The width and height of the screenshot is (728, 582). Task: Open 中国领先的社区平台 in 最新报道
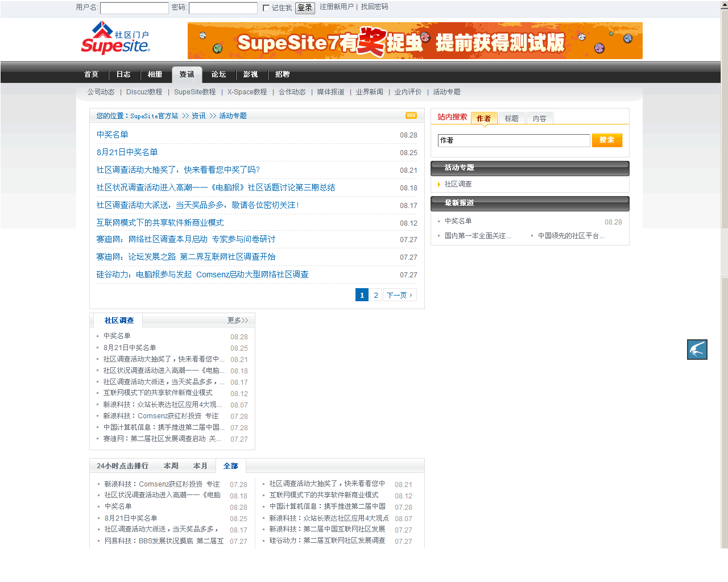click(x=571, y=236)
